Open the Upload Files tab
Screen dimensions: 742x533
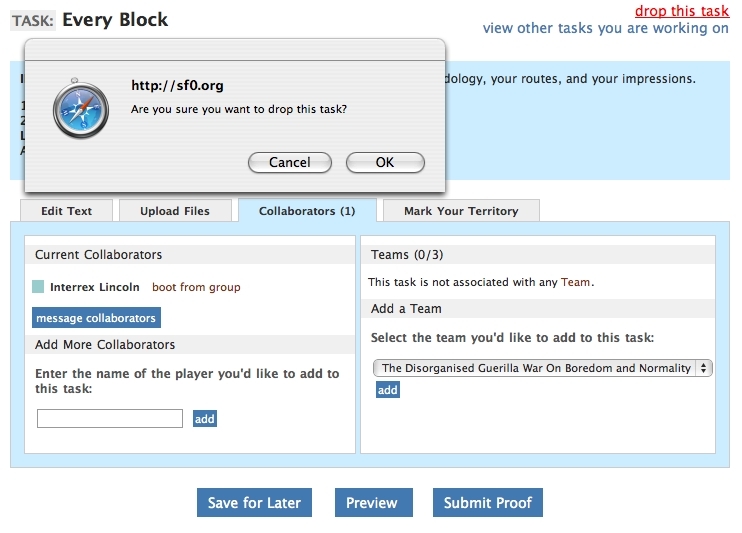(175, 211)
